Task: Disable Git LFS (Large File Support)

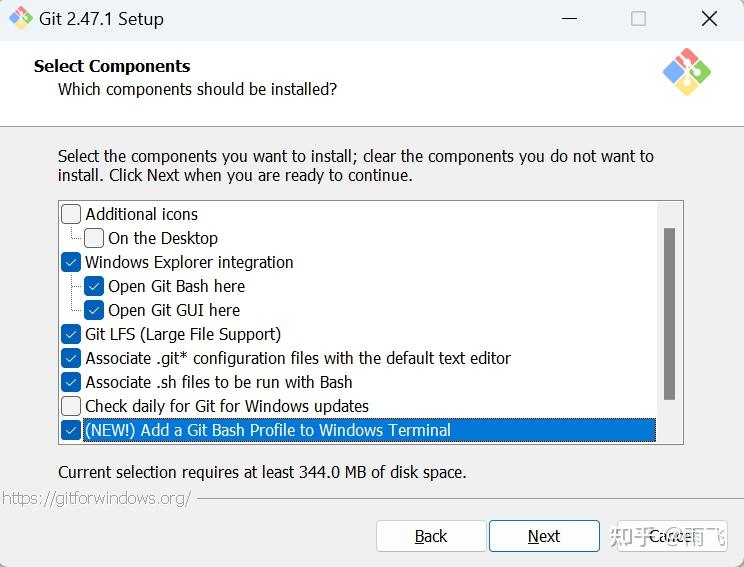Action: click(x=71, y=334)
